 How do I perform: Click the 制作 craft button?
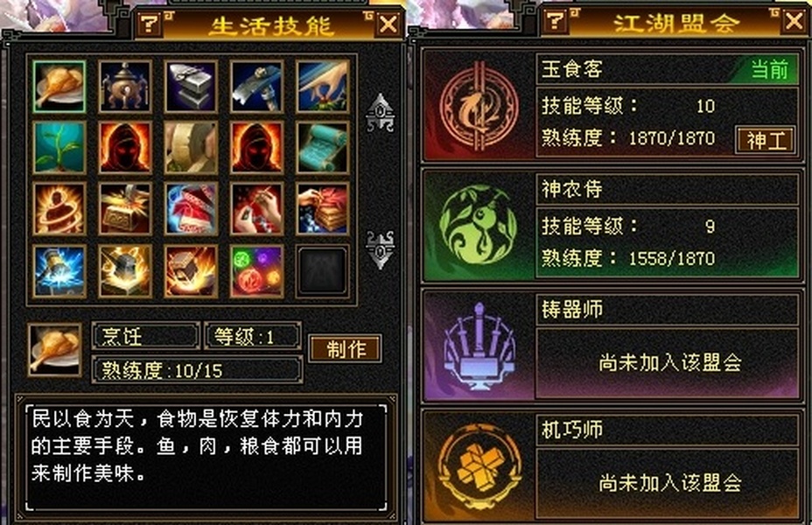coord(346,349)
